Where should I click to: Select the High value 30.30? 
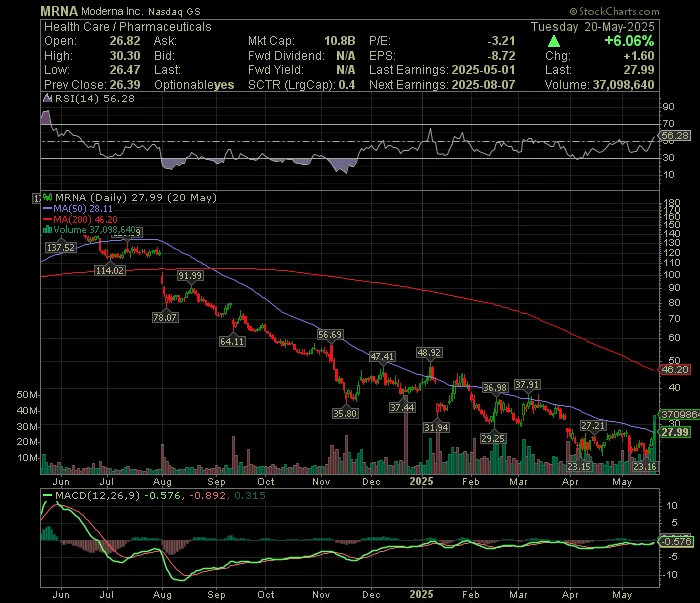tap(125, 56)
